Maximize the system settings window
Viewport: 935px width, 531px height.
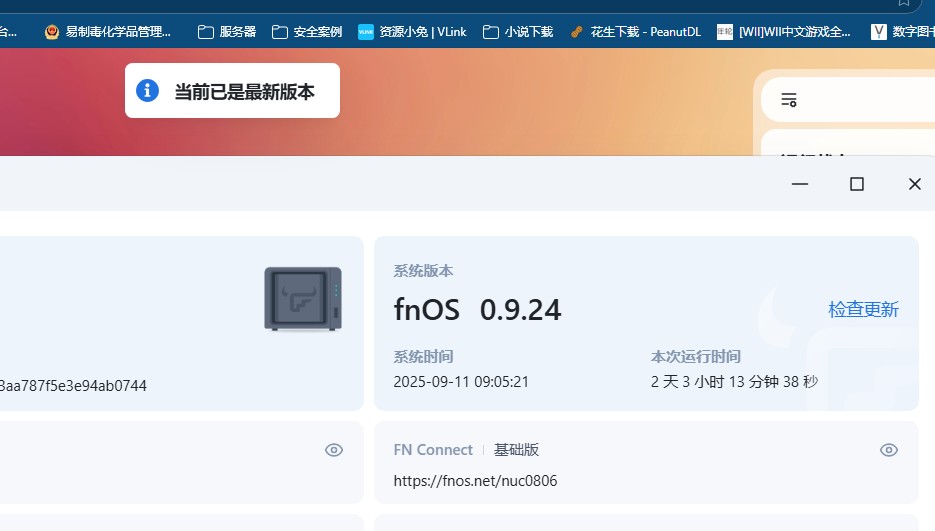(857, 184)
